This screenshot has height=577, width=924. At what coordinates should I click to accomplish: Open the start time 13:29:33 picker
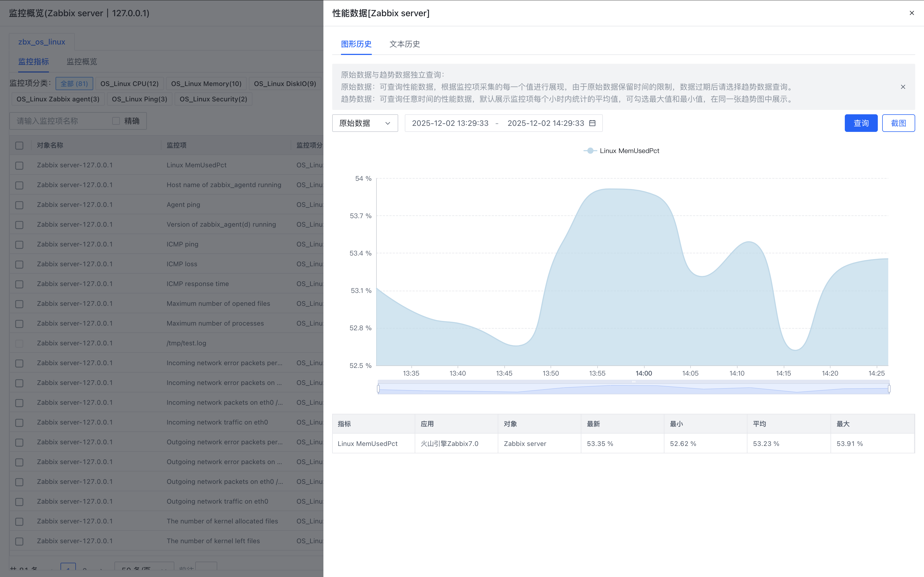450,123
